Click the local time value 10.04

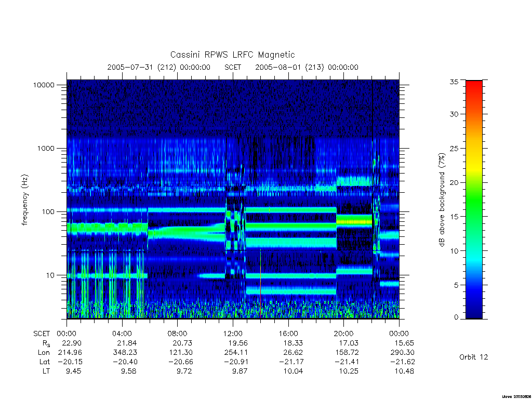pyautogui.click(x=293, y=371)
